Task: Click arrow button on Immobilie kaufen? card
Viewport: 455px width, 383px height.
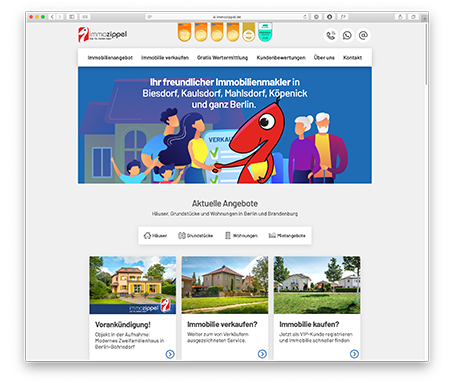Action: click(354, 354)
